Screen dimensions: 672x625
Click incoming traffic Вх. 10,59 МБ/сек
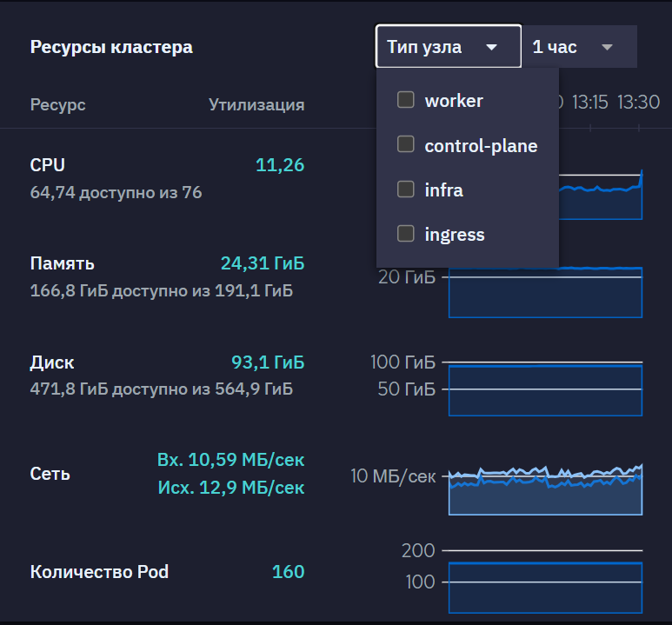[230, 460]
